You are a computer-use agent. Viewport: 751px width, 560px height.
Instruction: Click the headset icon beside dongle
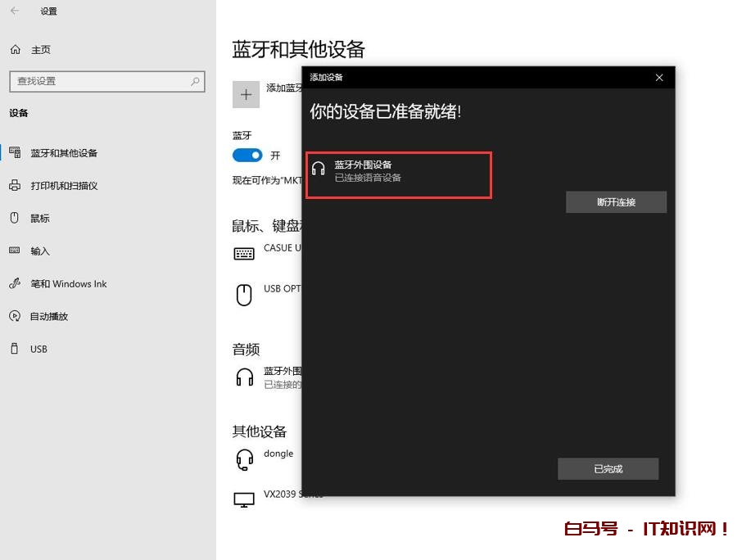pyautogui.click(x=244, y=459)
